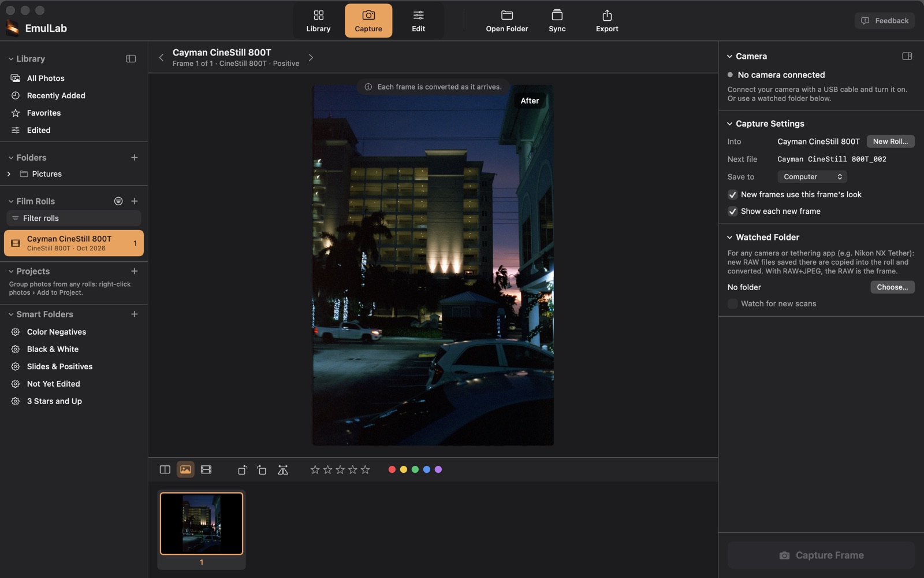Add a new smart folder

135,314
